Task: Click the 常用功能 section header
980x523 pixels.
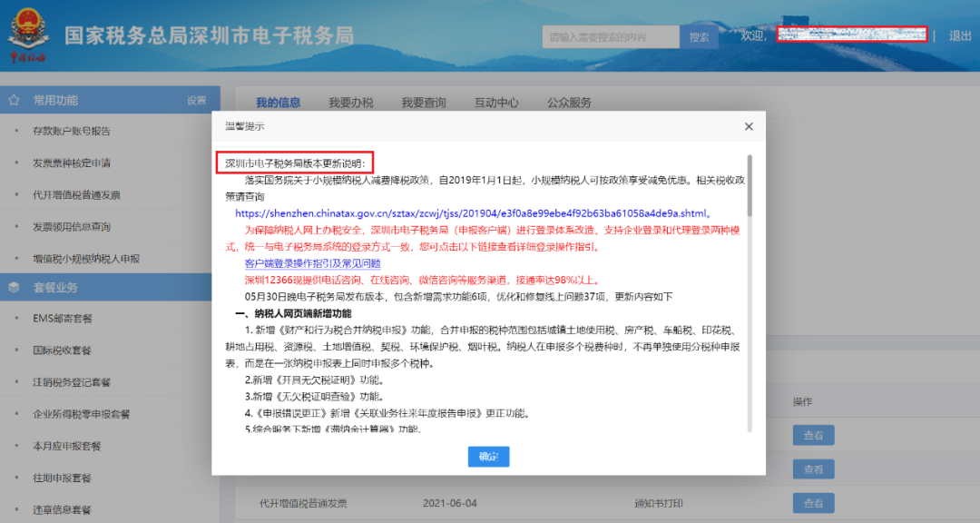Action: [110, 100]
